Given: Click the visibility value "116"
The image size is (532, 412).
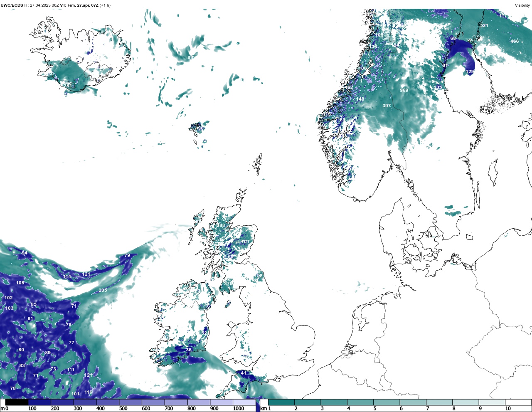Looking at the screenshot, I should 88,392.
